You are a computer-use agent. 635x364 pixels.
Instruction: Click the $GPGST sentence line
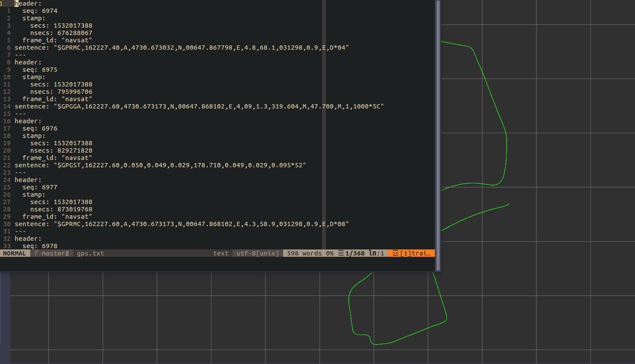[160, 165]
